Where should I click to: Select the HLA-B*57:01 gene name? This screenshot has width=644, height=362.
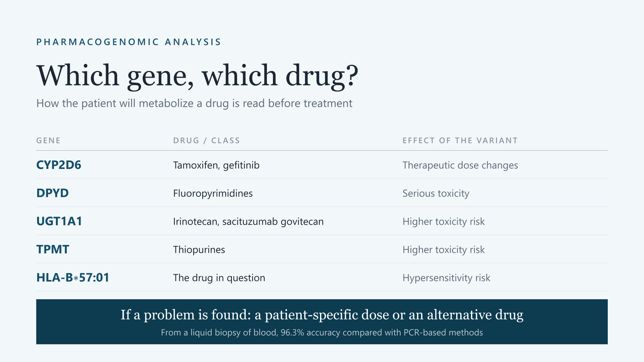click(73, 278)
